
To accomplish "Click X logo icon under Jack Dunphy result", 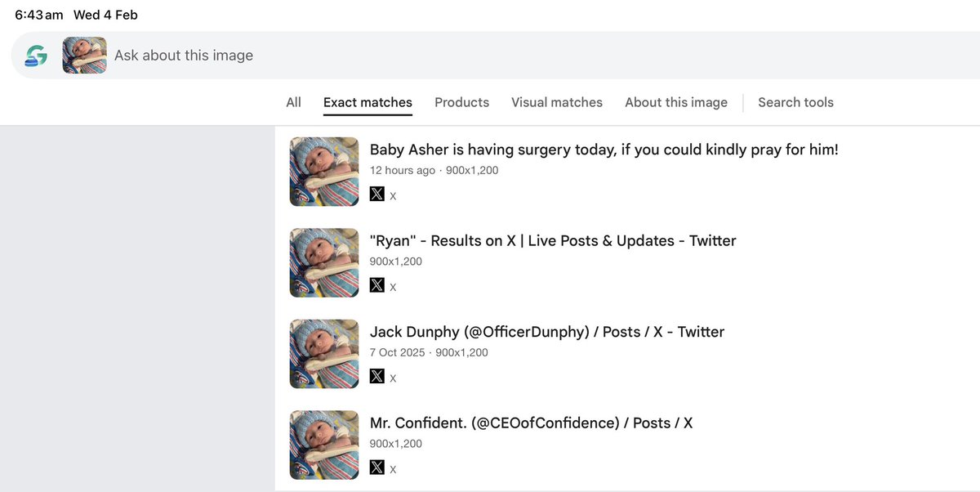I will [x=377, y=377].
